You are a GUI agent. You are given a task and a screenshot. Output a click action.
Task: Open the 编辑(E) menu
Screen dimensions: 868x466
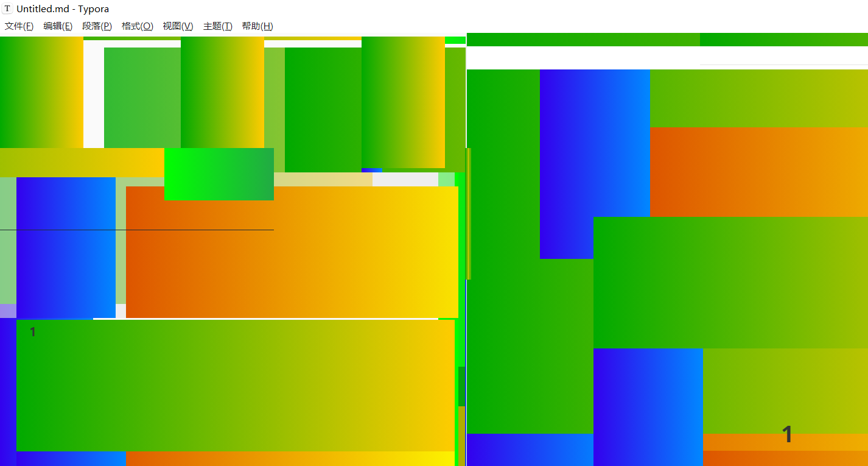(x=58, y=26)
